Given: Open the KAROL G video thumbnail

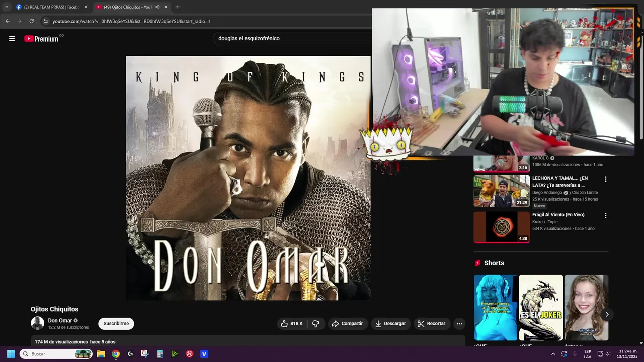Looking at the screenshot, I should (x=502, y=164).
